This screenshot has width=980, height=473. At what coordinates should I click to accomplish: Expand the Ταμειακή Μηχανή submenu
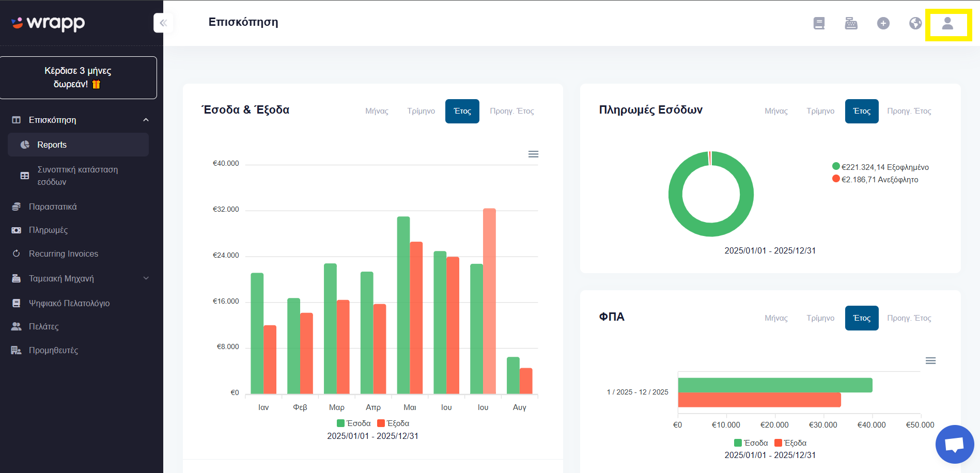pyautogui.click(x=146, y=278)
